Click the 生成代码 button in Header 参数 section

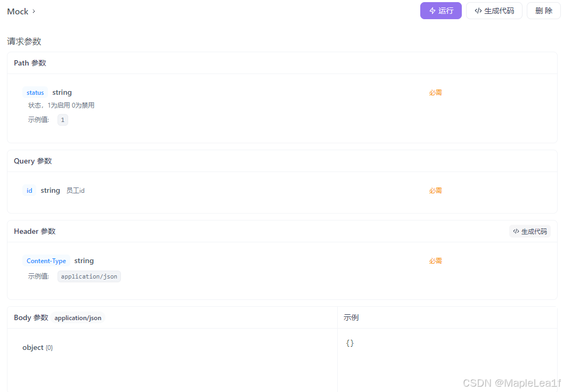(529, 232)
